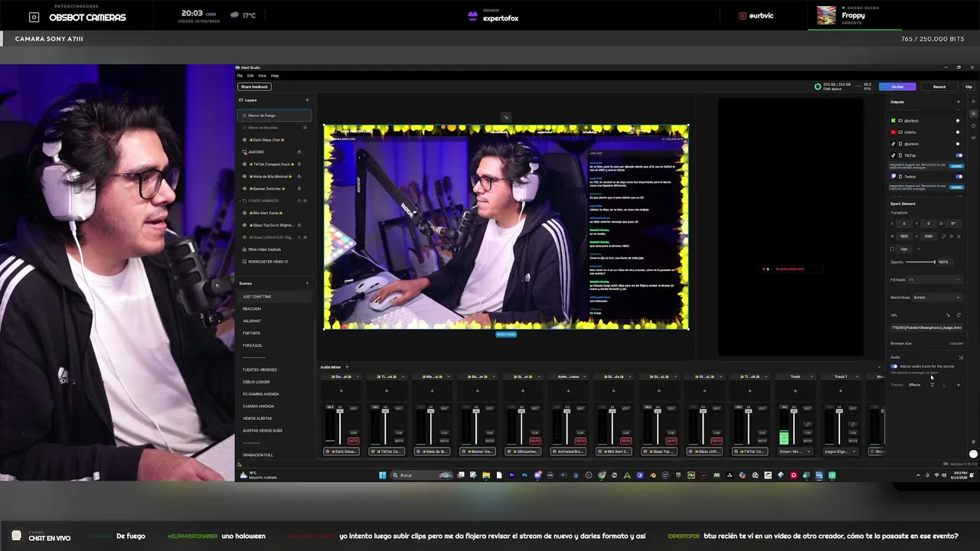The width and height of the screenshot is (980, 551).
Task: Unmute the Dark Glass audio track
Action: tap(354, 441)
